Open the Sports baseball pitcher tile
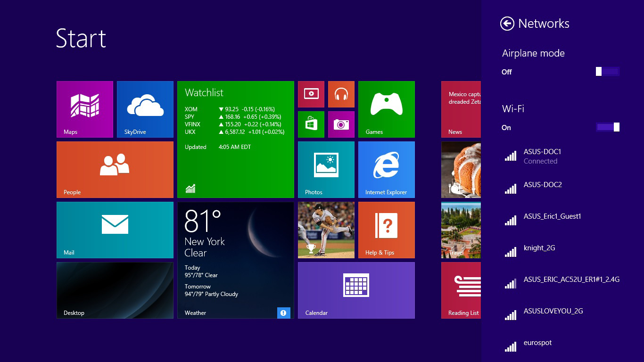The image size is (644, 362). [326, 230]
